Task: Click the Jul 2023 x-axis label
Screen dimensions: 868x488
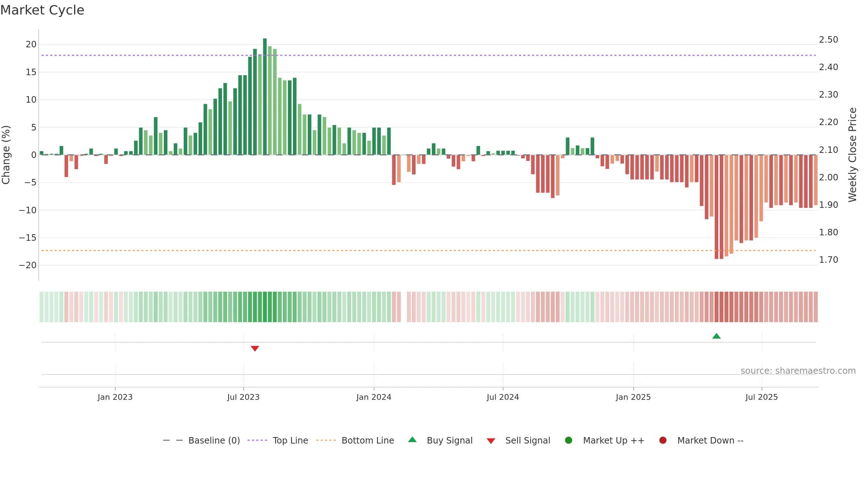Action: tap(243, 397)
